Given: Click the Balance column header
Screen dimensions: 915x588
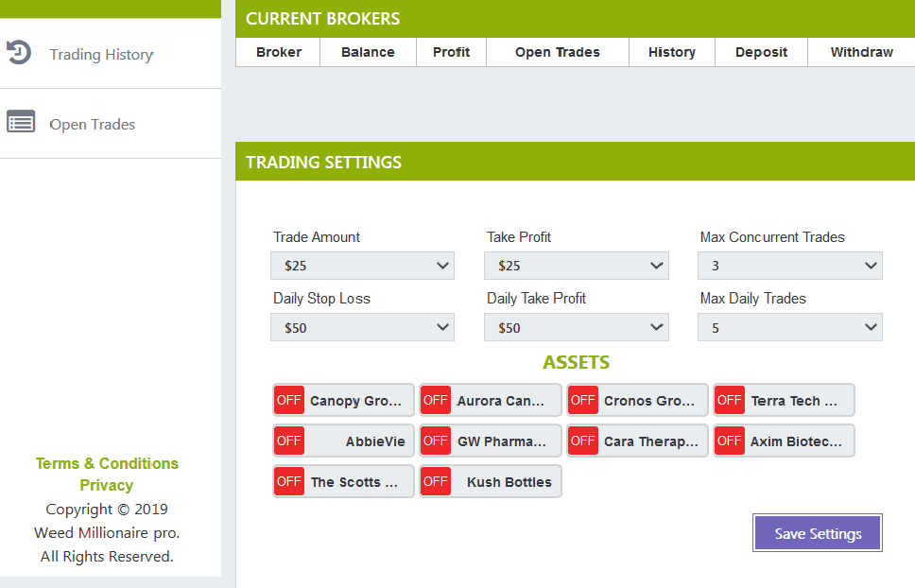Looking at the screenshot, I should click(x=368, y=53).
